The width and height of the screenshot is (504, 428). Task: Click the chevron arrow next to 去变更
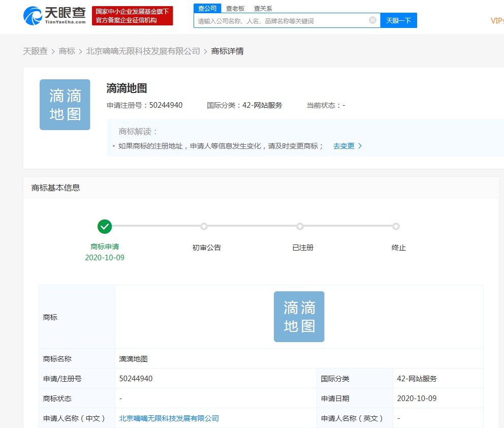(360, 146)
